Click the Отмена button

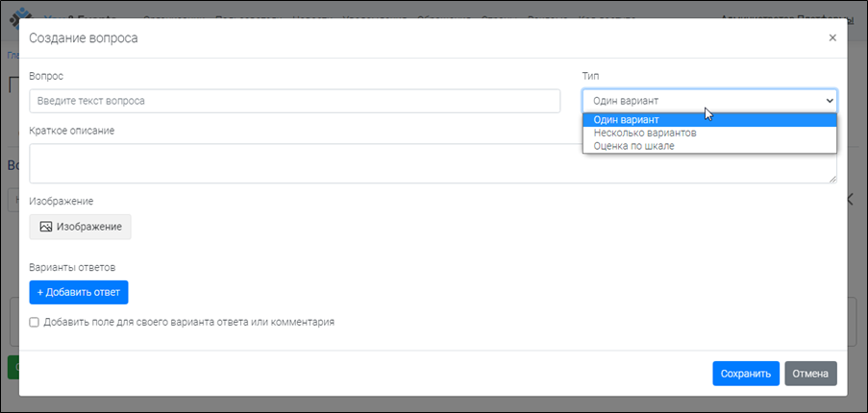coord(810,374)
